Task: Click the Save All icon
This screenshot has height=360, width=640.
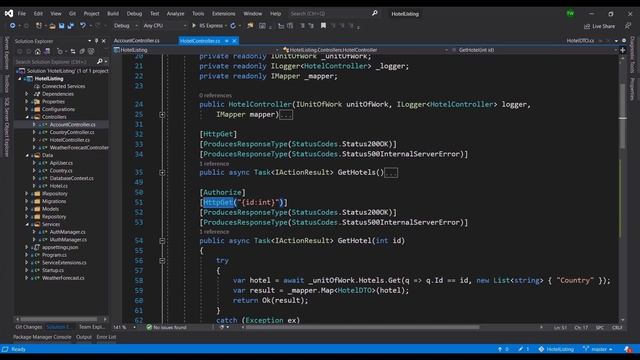Action: pyautogui.click(x=71, y=26)
